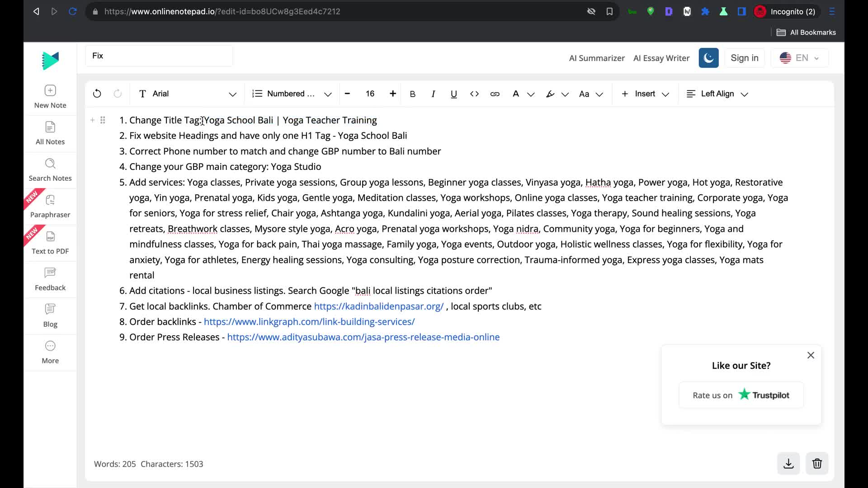
Task: Insert a hyperlink with link icon
Action: point(495,94)
